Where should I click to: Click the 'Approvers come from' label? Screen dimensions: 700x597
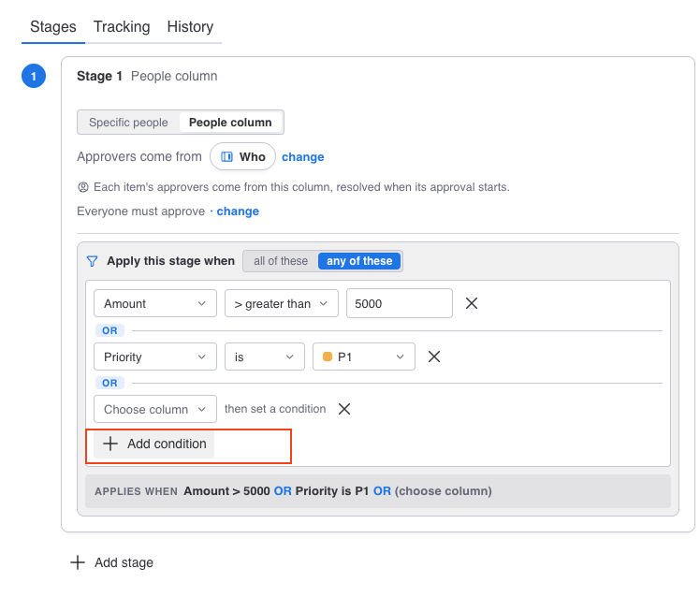(139, 156)
